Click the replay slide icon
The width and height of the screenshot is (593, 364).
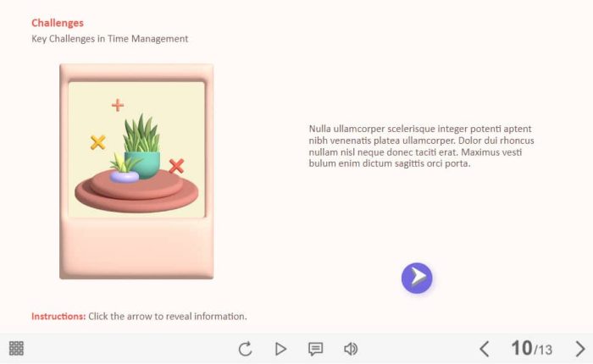coord(245,349)
